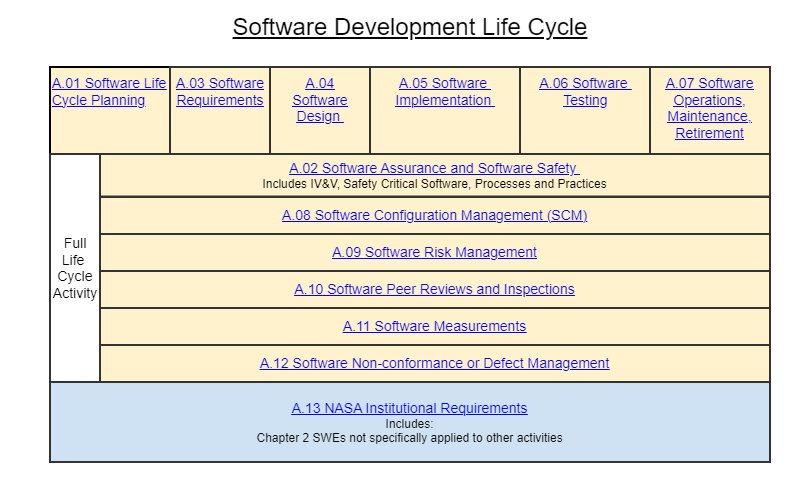790x502 pixels.
Task: Open the A.06 Software Testing link
Action: (x=585, y=92)
